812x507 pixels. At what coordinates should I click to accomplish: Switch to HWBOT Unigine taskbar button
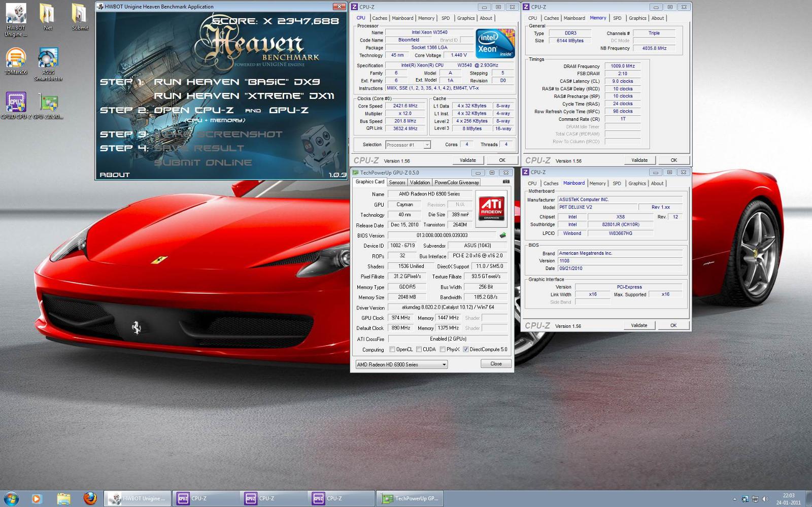pos(138,498)
